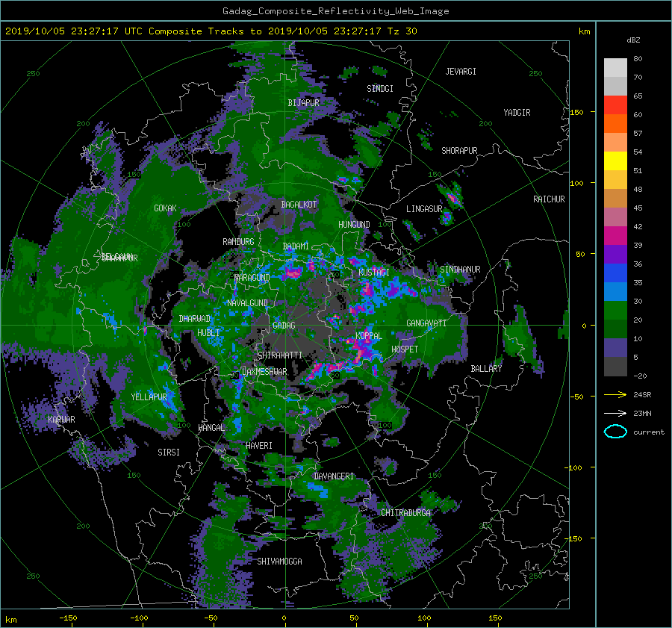Click the HUBLI city label

pos(208,332)
